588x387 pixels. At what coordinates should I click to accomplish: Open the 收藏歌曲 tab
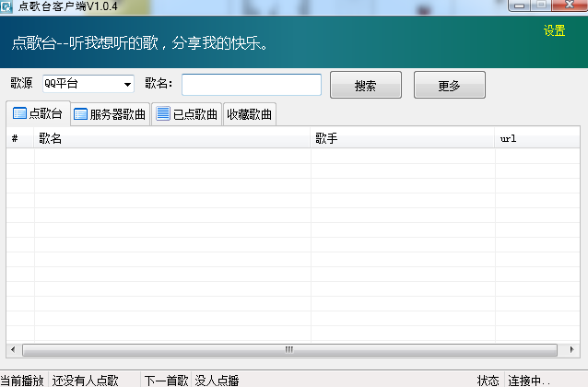point(250,115)
